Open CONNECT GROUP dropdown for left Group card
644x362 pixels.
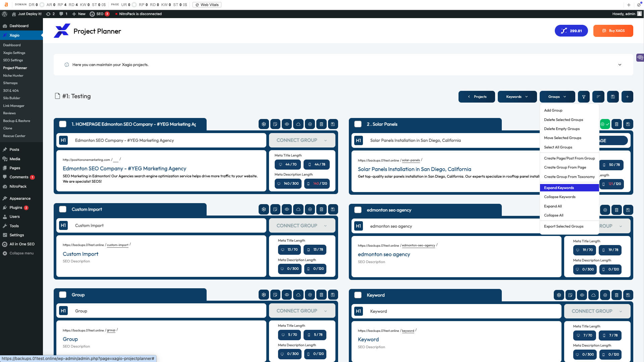pos(302,311)
